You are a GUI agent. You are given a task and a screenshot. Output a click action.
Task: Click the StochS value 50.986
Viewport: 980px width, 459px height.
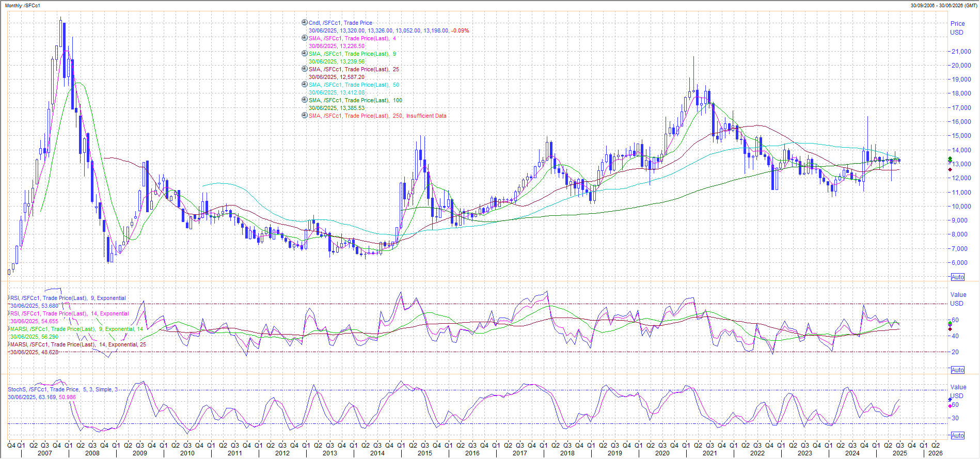[x=67, y=397]
